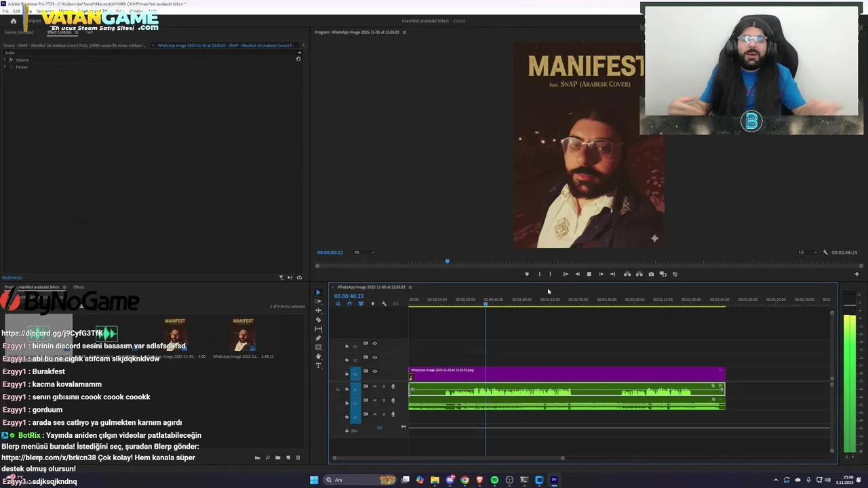Toggle linked selection in the timeline

pyautogui.click(x=361, y=304)
